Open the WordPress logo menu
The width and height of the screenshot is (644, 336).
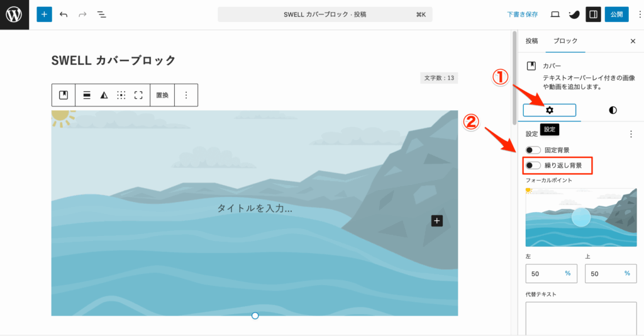[14, 15]
